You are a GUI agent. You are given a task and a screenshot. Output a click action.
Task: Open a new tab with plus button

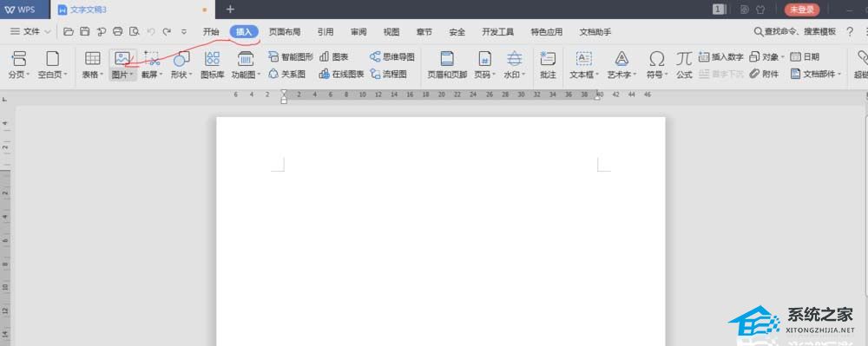230,10
